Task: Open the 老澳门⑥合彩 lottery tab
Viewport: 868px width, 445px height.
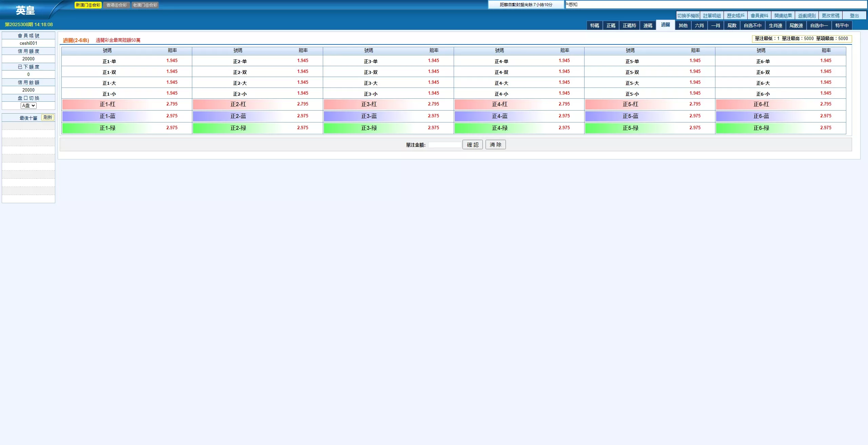Action: [x=145, y=5]
